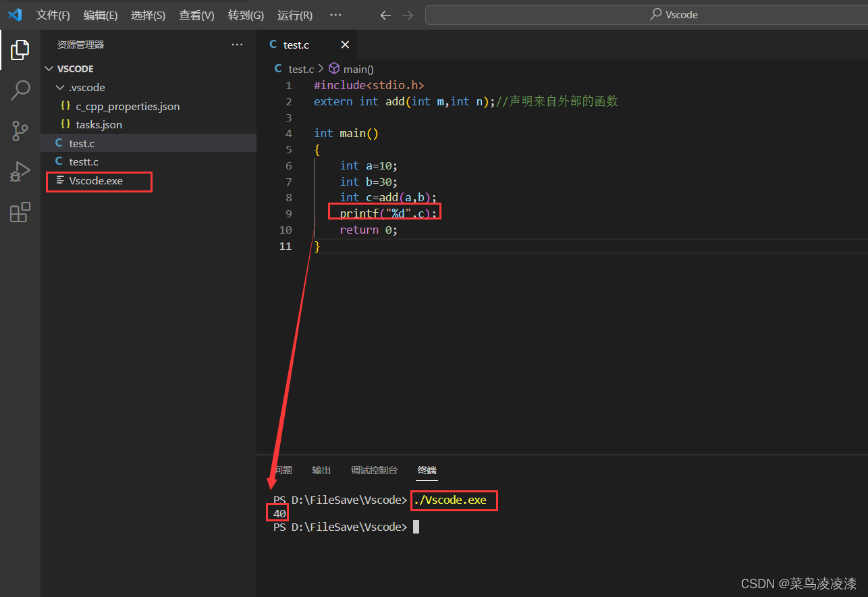868x597 pixels.
Task: Click the C file icon on test.c tab
Action: [x=273, y=45]
